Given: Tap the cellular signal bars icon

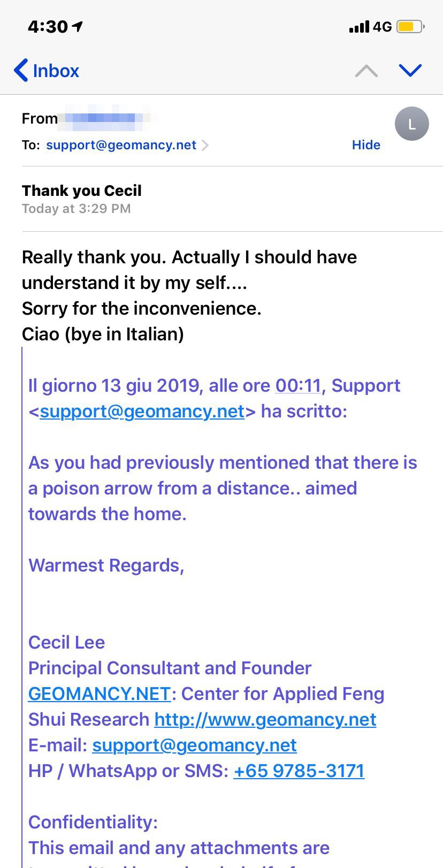Looking at the screenshot, I should pos(359,27).
